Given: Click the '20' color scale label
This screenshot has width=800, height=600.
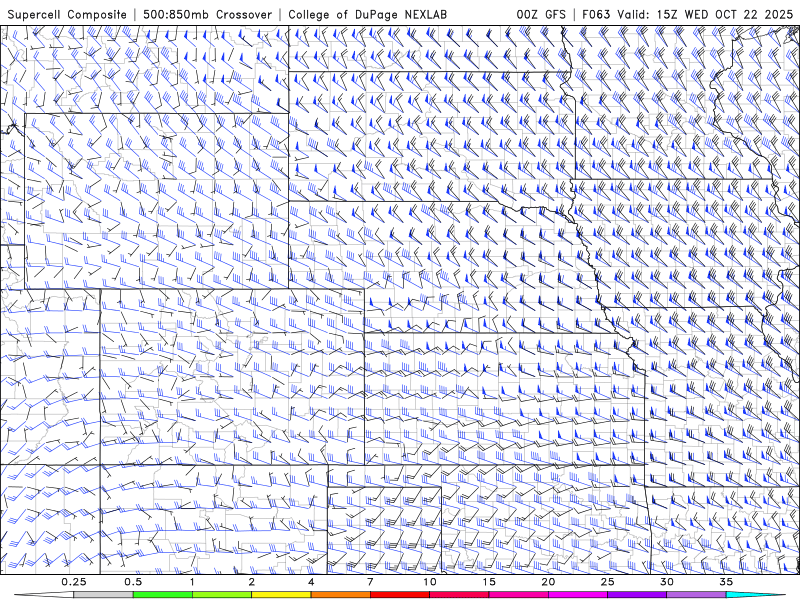Looking at the screenshot, I should (x=548, y=582).
